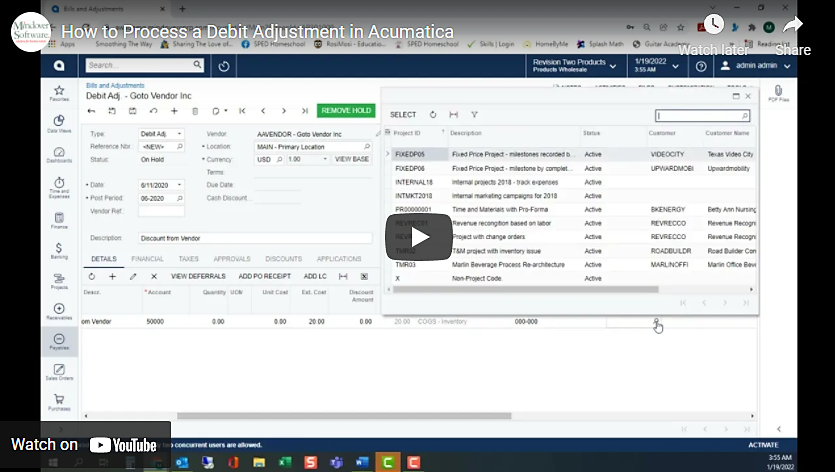This screenshot has height=472, width=835.
Task: Delete the document with trash icon
Action: [x=195, y=111]
